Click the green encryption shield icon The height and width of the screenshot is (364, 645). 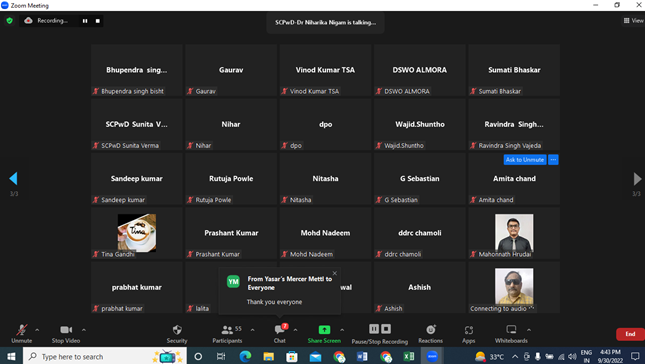(9, 21)
